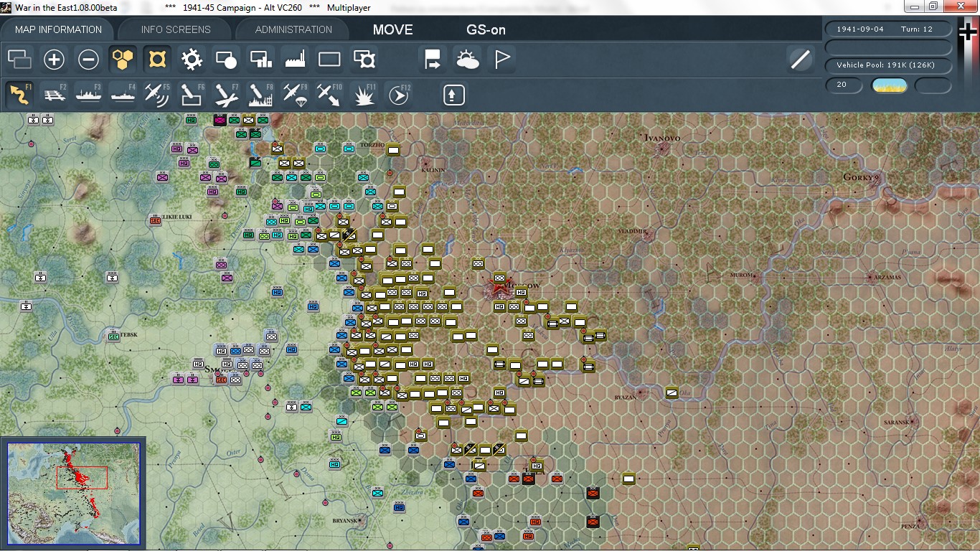Click the Gorky city label
This screenshot has width=980, height=551.
859,177
